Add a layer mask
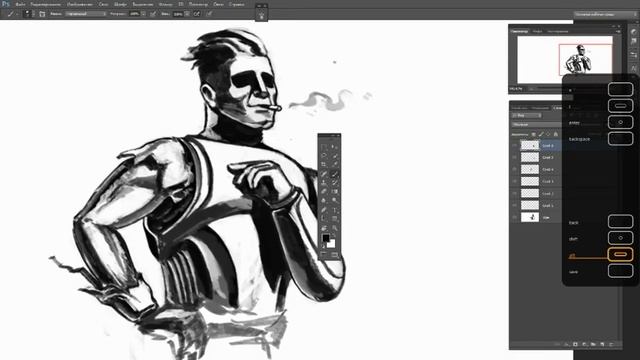Viewport: 640px width, 360px height. 576,344
